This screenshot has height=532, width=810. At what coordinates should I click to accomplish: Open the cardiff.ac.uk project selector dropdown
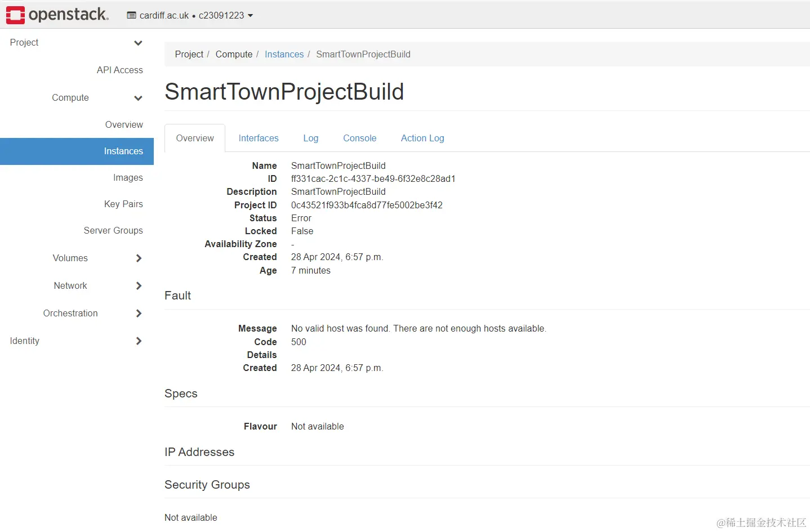(190, 15)
